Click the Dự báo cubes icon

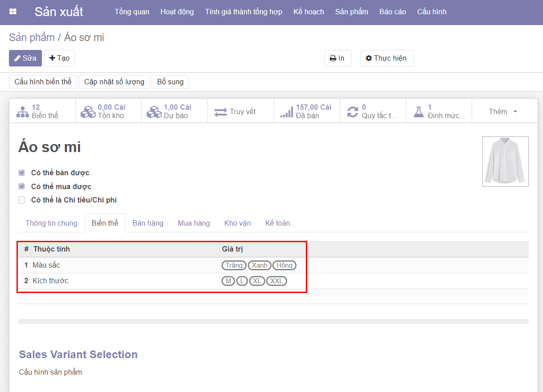click(x=154, y=111)
